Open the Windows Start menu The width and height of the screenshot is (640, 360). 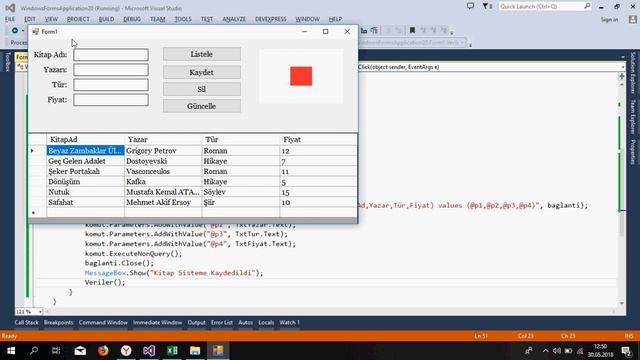pos(11,351)
